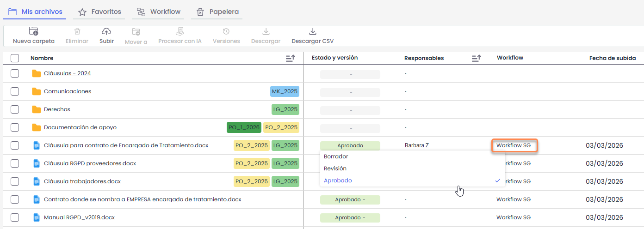Choose Revisión in the status dropdown

pos(335,169)
